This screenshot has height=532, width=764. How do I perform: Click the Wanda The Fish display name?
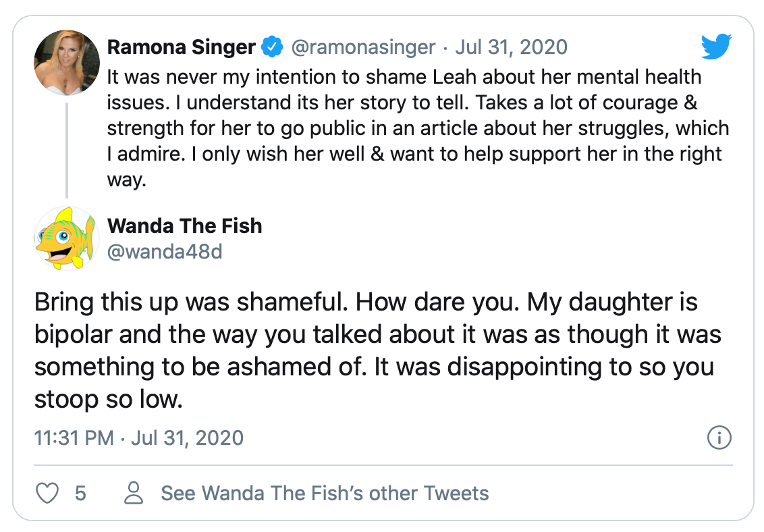point(184,225)
